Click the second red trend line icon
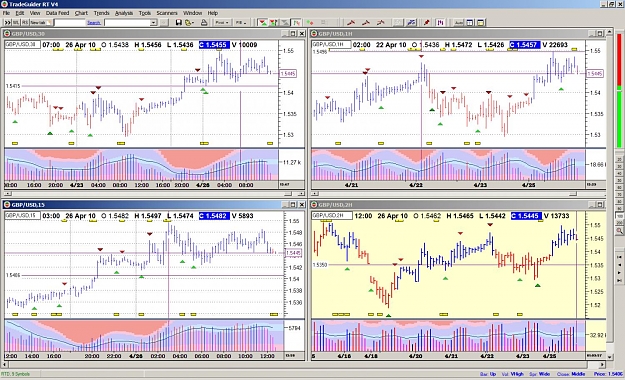The image size is (625, 380). (x=366, y=23)
